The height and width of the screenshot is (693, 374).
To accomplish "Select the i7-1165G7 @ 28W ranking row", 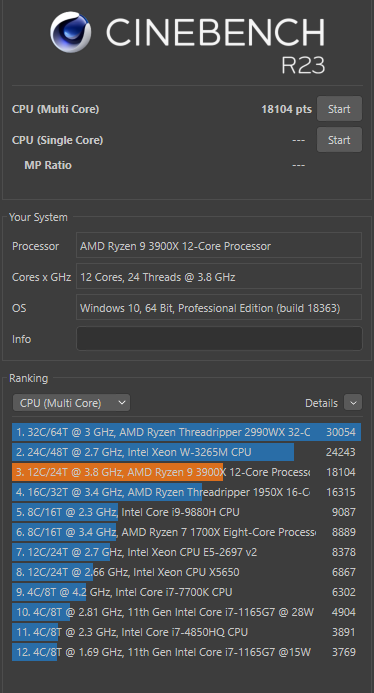I will 187,612.
